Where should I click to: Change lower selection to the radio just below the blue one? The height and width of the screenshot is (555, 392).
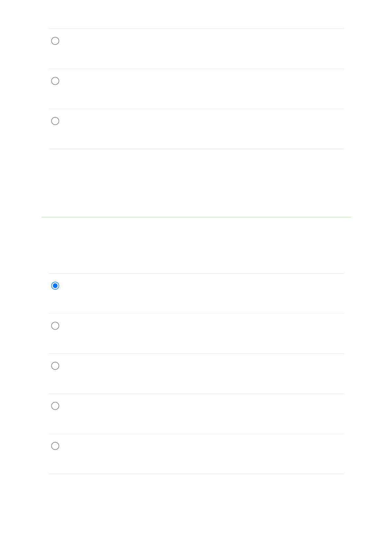click(55, 326)
